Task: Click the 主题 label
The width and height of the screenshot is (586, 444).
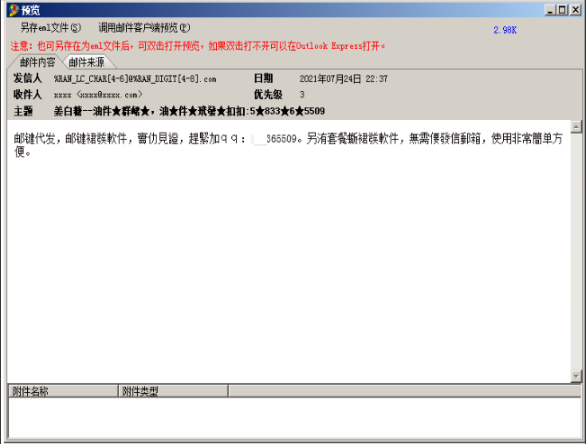Action: pos(23,111)
